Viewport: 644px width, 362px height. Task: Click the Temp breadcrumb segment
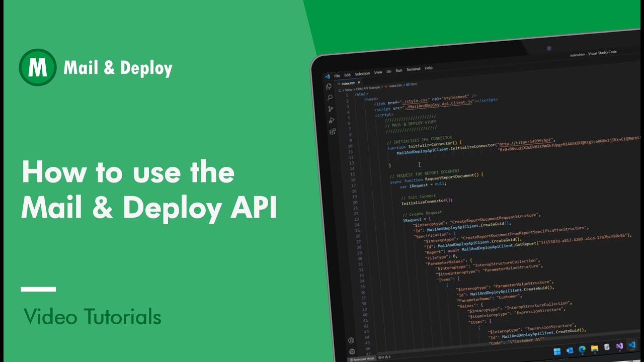pos(348,90)
